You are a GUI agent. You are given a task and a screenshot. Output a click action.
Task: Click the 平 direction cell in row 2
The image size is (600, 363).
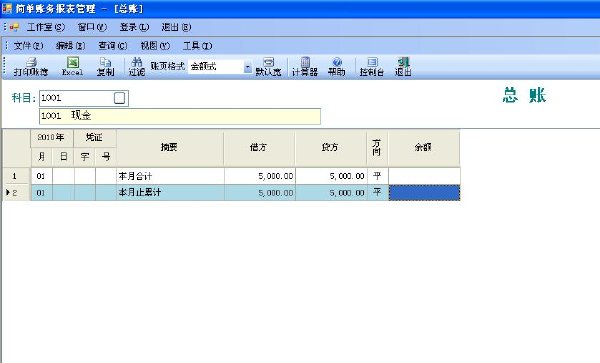[377, 192]
